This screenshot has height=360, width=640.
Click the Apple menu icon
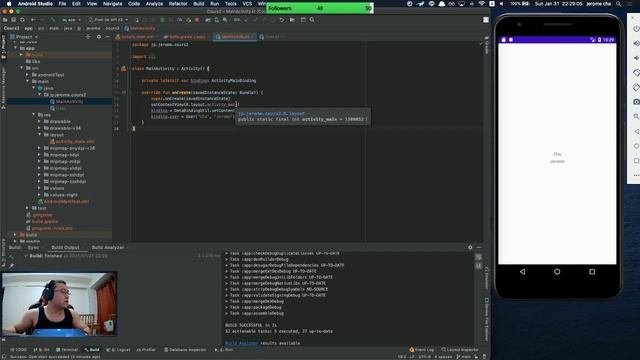(9, 4)
